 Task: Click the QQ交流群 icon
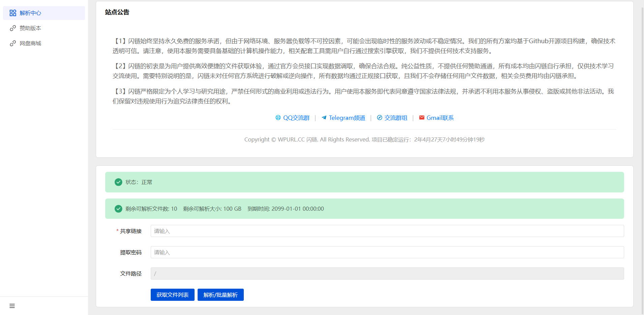pyautogui.click(x=278, y=117)
